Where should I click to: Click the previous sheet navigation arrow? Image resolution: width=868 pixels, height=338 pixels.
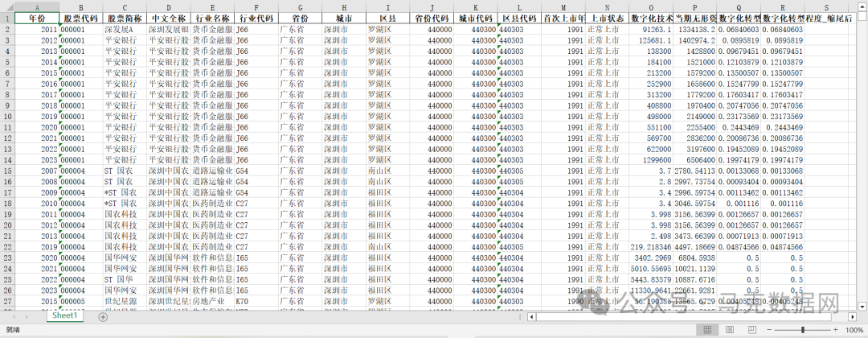(x=13, y=317)
